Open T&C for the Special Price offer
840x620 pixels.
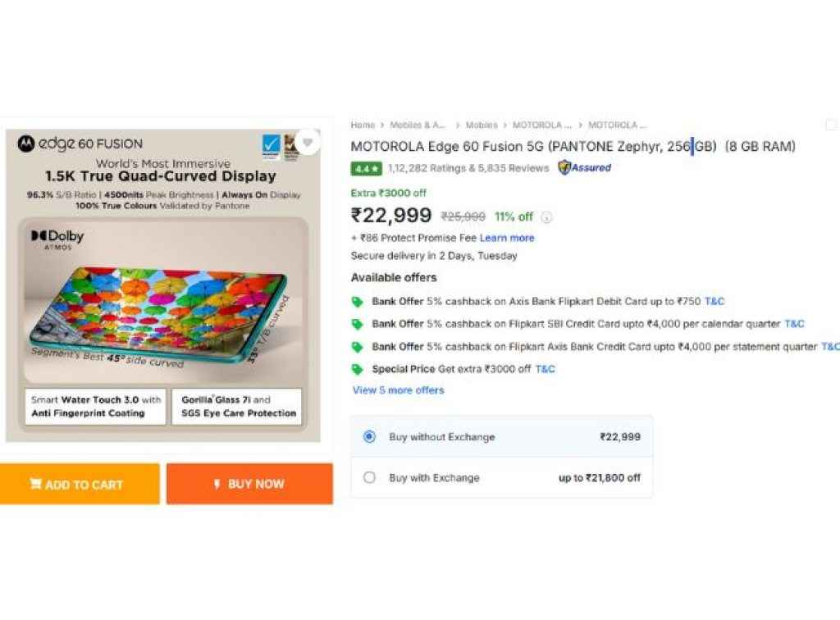coord(545,370)
